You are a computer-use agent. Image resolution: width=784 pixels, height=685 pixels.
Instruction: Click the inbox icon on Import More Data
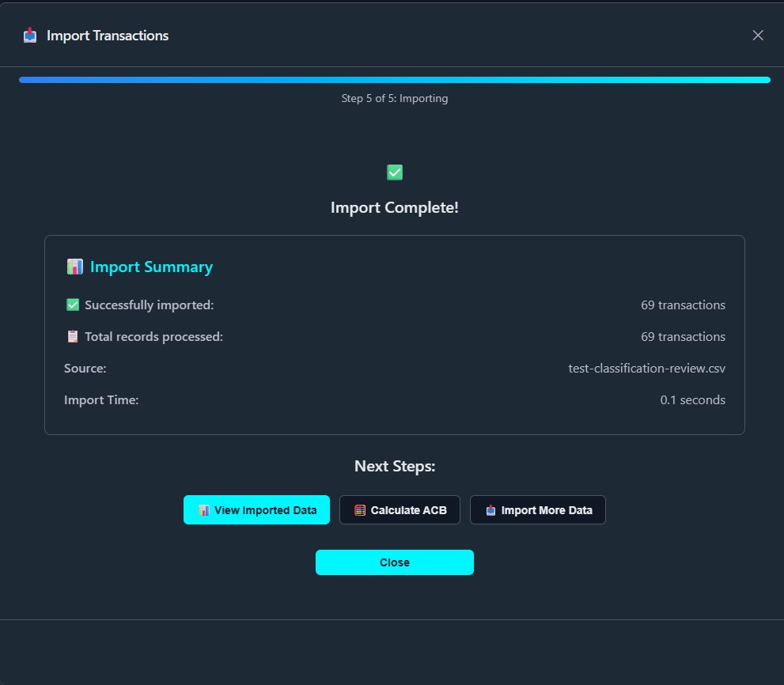pos(490,510)
